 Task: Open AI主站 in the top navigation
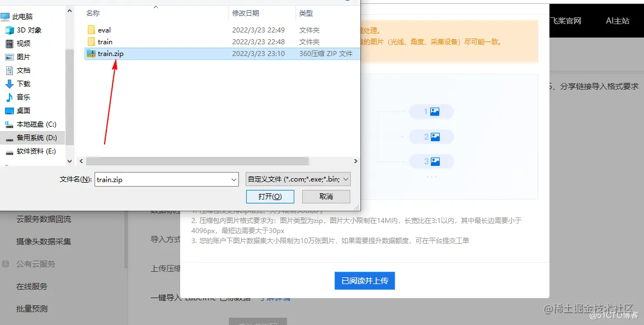tap(618, 21)
